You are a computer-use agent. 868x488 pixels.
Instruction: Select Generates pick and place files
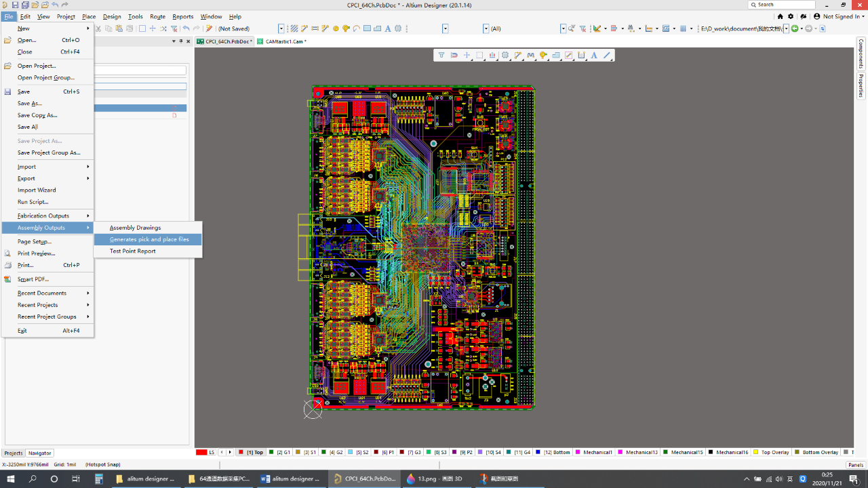148,239
